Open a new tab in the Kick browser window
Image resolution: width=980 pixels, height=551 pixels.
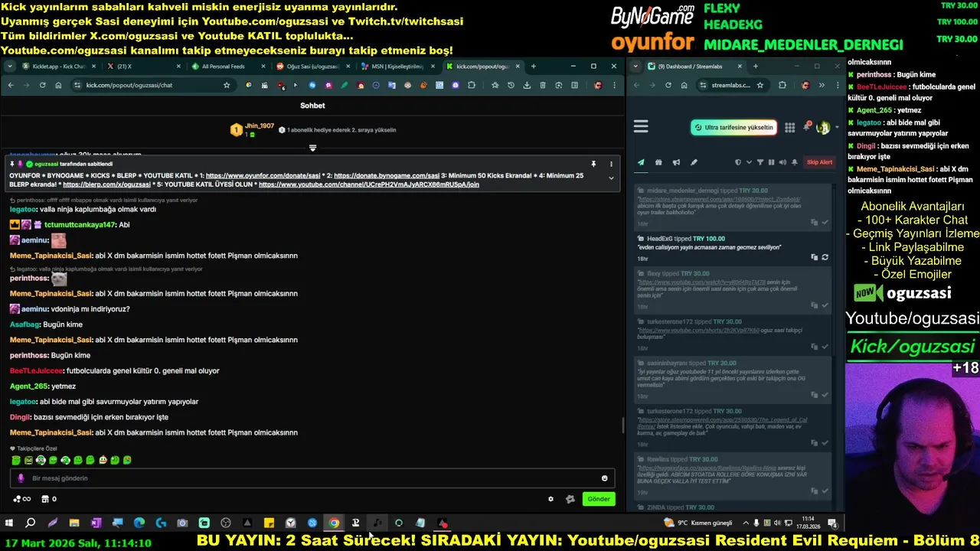point(534,67)
